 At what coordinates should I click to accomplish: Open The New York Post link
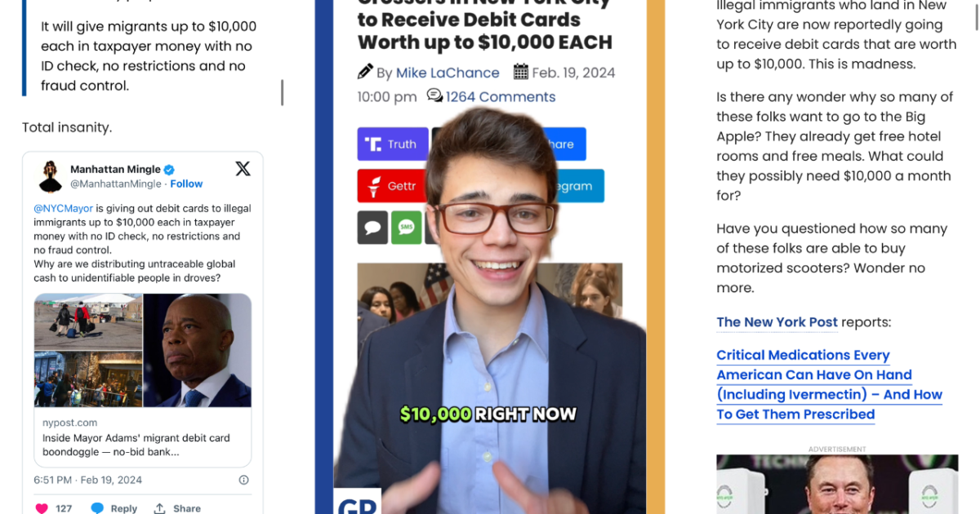pyautogui.click(x=777, y=322)
